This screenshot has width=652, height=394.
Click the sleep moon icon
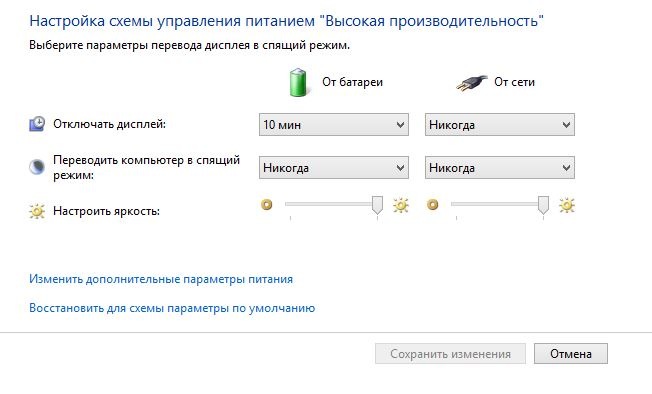tap(37, 167)
